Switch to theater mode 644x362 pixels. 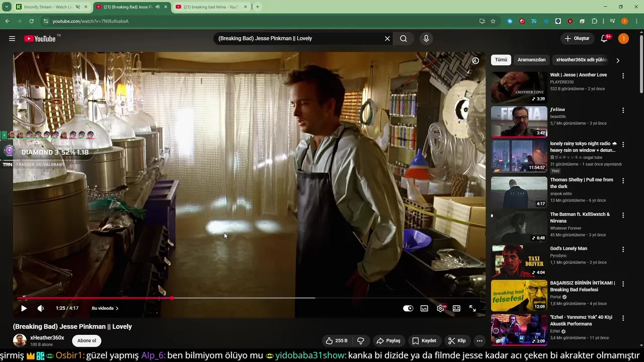(x=456, y=308)
